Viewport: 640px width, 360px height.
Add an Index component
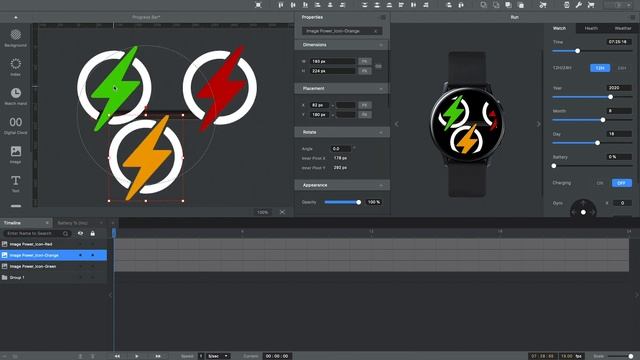16,67
